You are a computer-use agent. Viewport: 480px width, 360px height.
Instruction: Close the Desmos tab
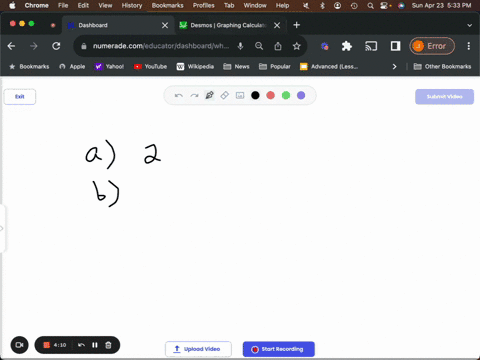(x=277, y=25)
